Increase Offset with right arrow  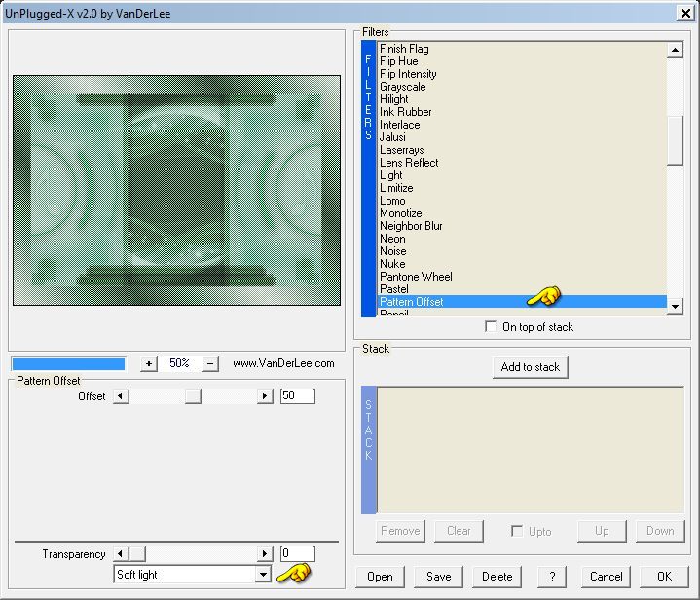(265, 395)
